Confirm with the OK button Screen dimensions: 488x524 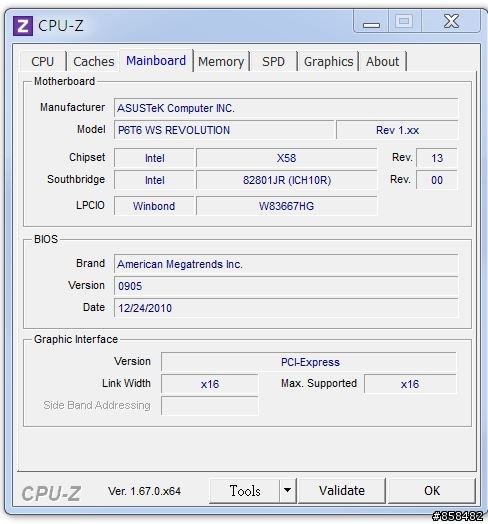coord(432,491)
